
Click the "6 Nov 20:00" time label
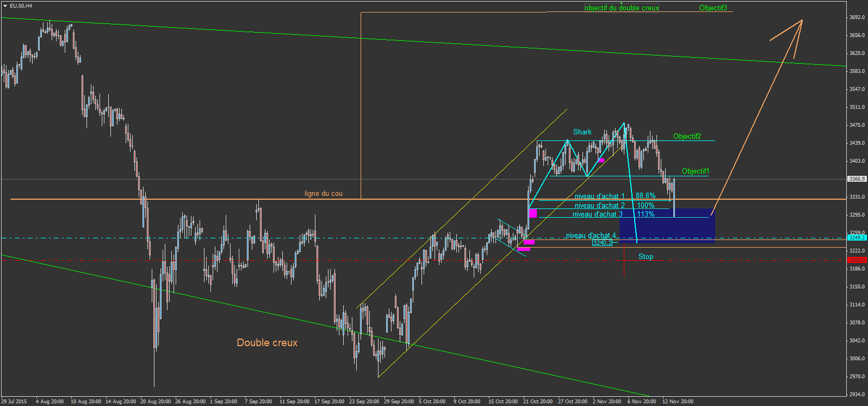(642, 402)
